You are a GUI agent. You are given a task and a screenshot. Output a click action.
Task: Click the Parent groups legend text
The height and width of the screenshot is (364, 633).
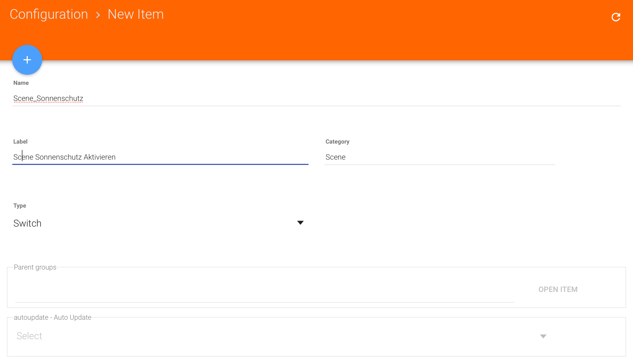(35, 267)
